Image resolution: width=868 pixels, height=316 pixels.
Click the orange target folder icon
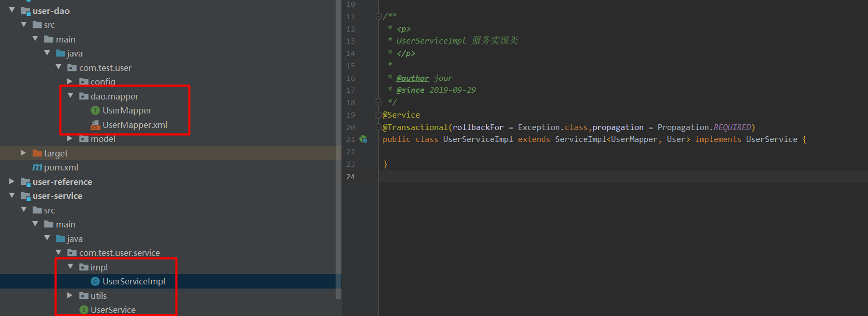click(37, 153)
